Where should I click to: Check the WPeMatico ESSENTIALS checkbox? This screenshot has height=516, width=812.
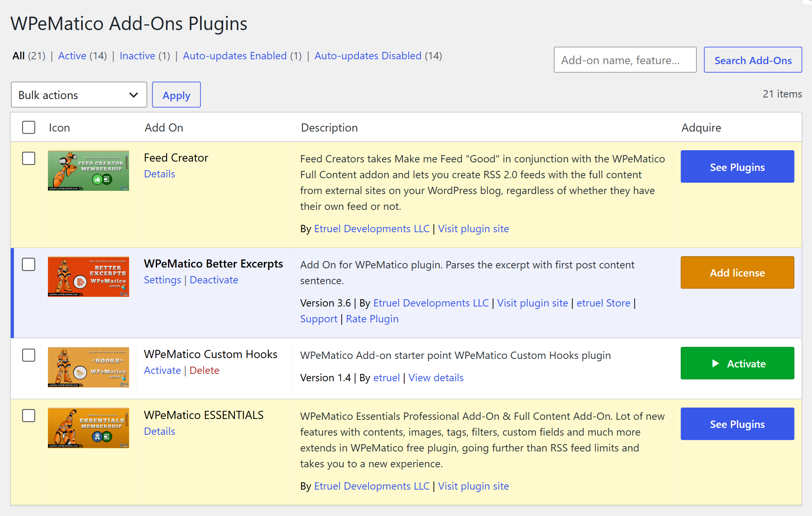(29, 416)
